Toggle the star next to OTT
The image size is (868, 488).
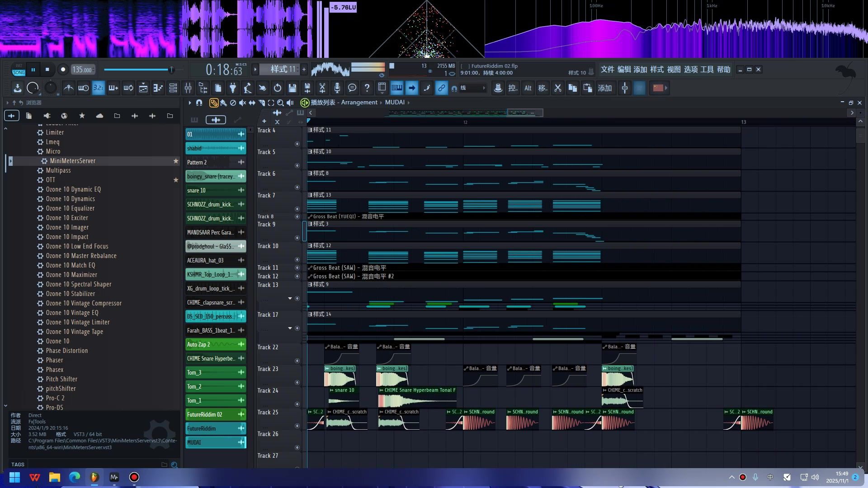tap(176, 180)
